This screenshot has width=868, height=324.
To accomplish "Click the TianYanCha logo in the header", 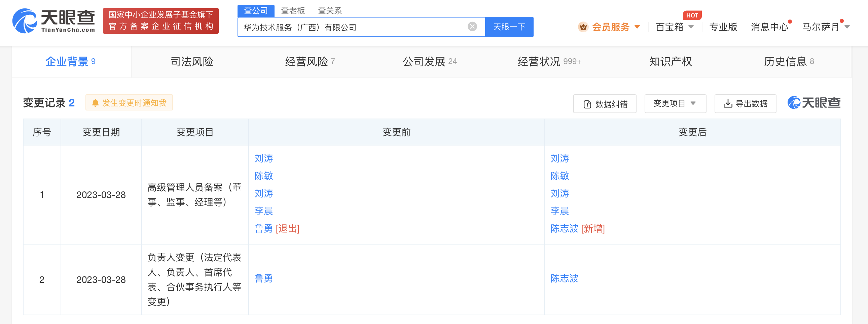I will (x=53, y=21).
